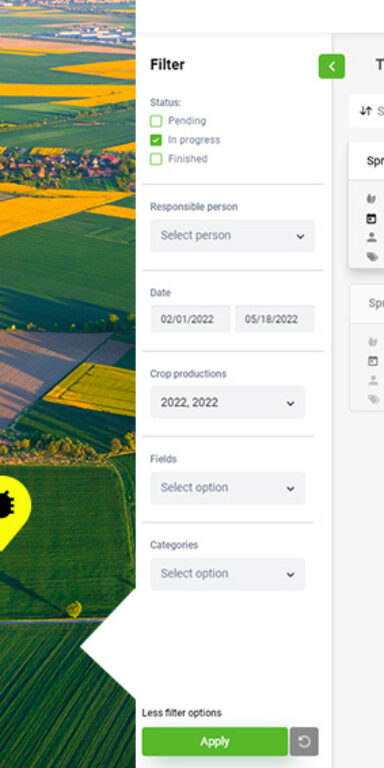
Task: Click the sort arrows icon
Action: point(365,111)
